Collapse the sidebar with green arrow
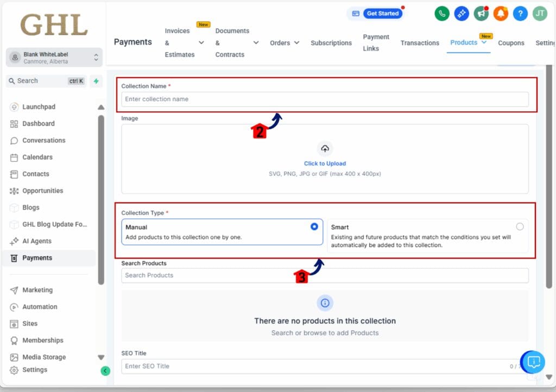This screenshot has height=392, width=556. coord(105,371)
